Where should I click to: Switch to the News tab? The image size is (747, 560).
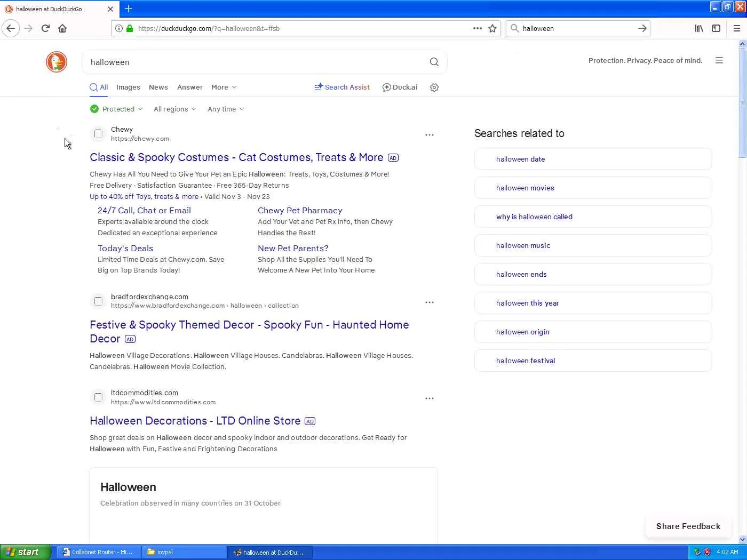(x=158, y=87)
